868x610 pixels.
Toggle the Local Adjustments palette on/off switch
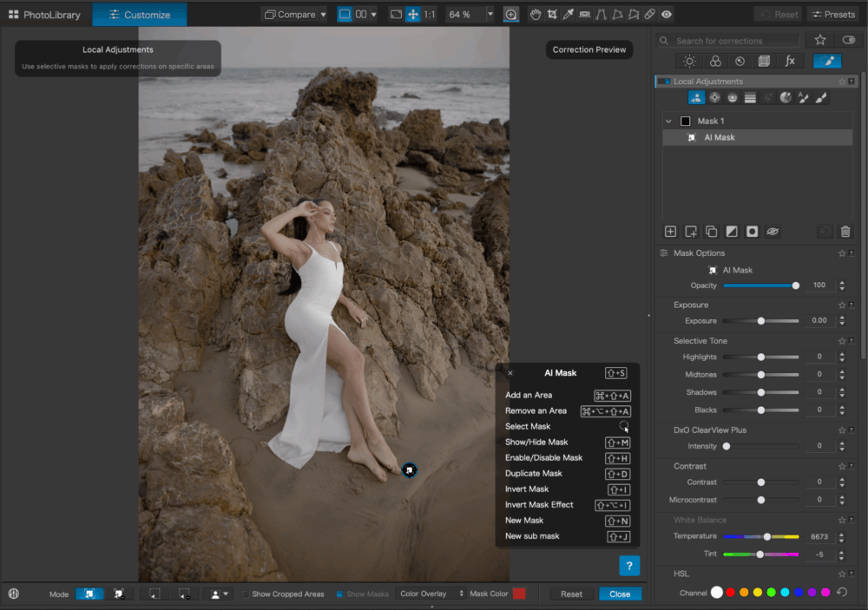[x=663, y=82]
